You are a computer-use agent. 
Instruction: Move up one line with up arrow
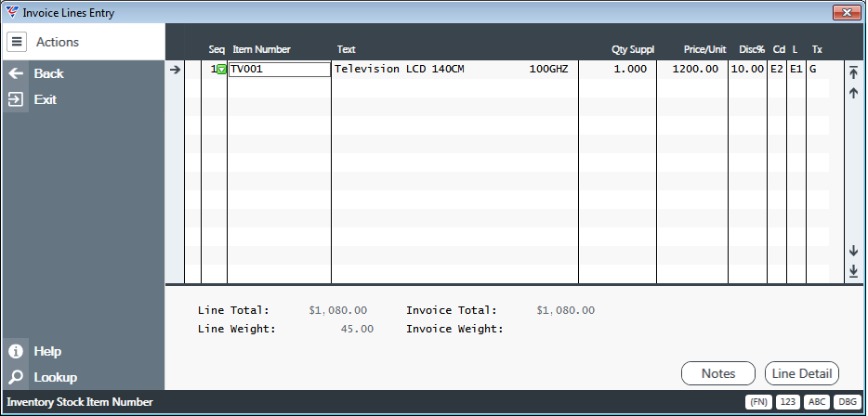pos(854,93)
